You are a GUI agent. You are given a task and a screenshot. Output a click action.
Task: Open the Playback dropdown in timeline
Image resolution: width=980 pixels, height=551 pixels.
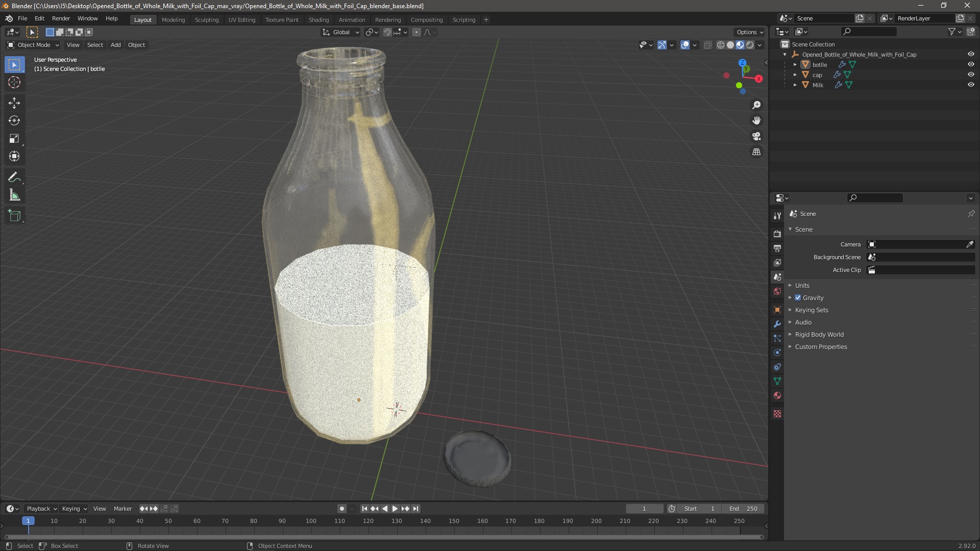tap(41, 509)
